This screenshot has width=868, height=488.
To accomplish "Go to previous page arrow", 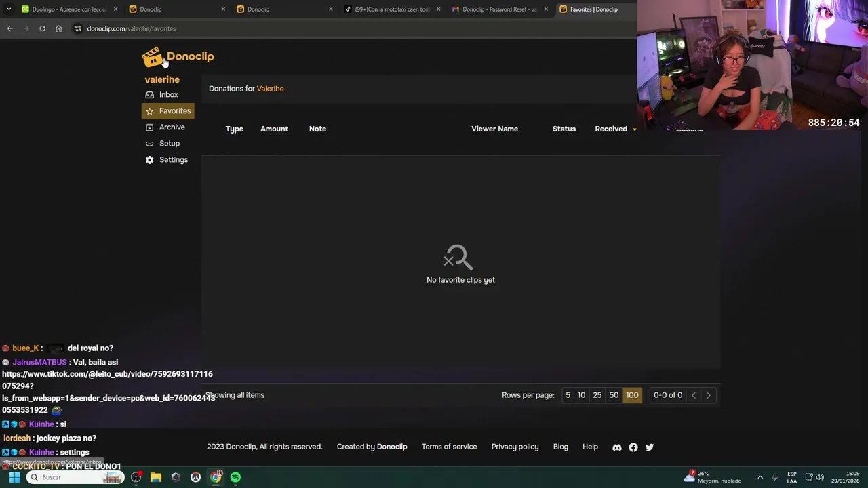I will [x=694, y=395].
